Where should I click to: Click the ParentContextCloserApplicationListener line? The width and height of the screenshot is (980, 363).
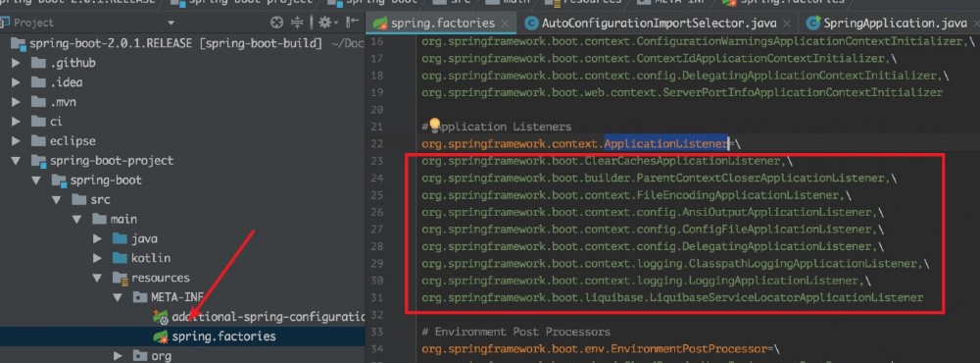pyautogui.click(x=660, y=178)
